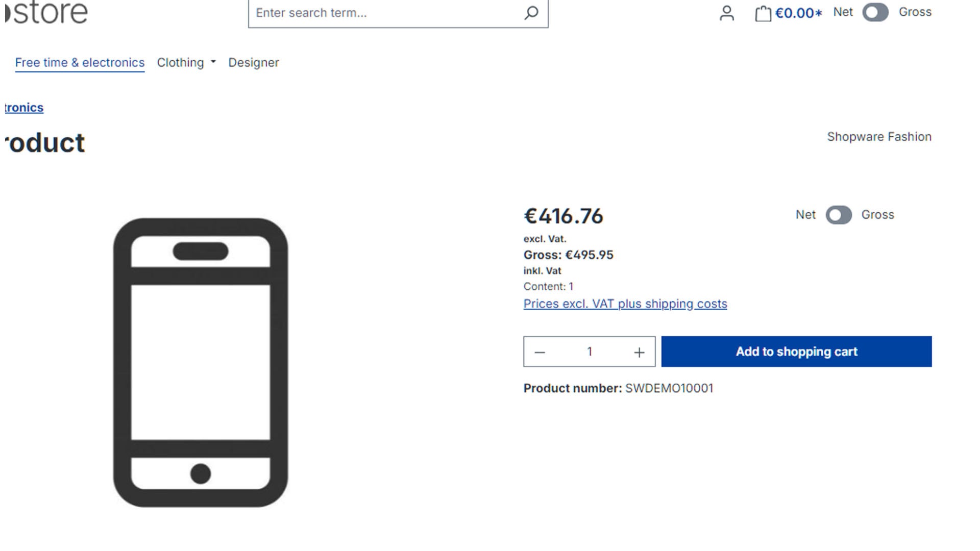The height and width of the screenshot is (551, 980).
Task: Focus the search term input field
Action: coord(385,13)
